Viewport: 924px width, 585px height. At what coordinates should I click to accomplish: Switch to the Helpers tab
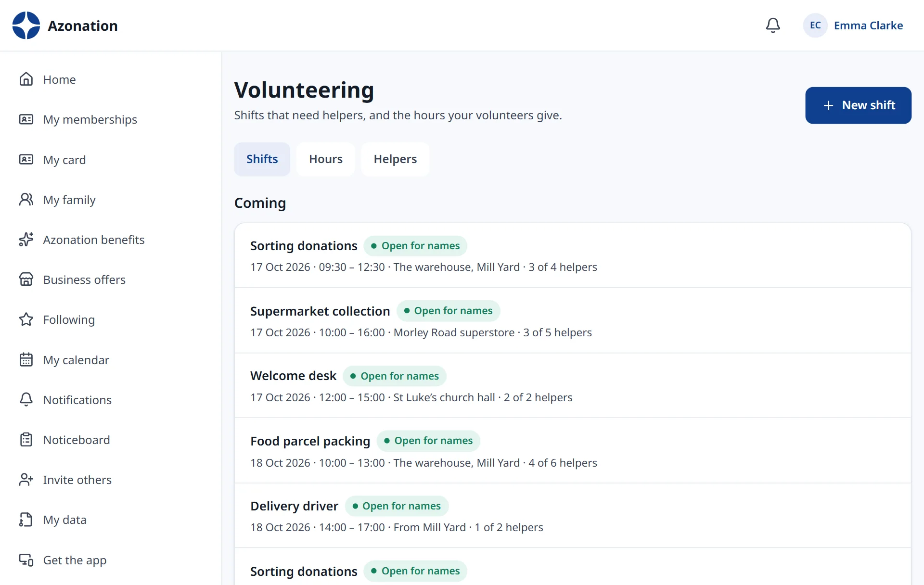pyautogui.click(x=395, y=159)
